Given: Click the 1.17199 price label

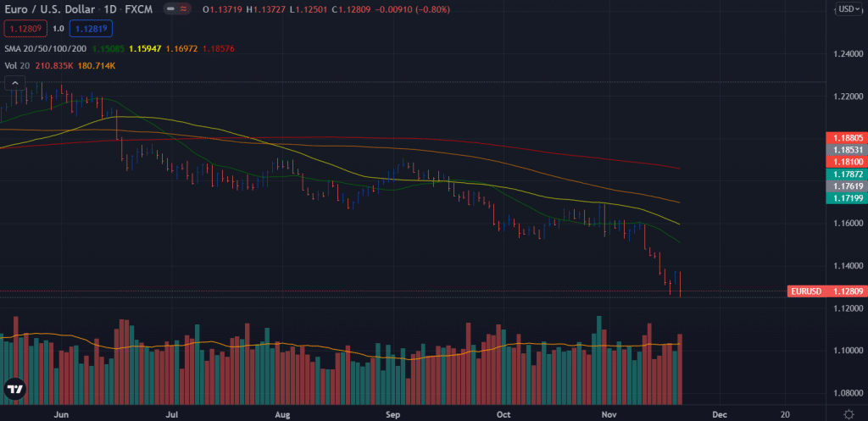Looking at the screenshot, I should tap(846, 198).
